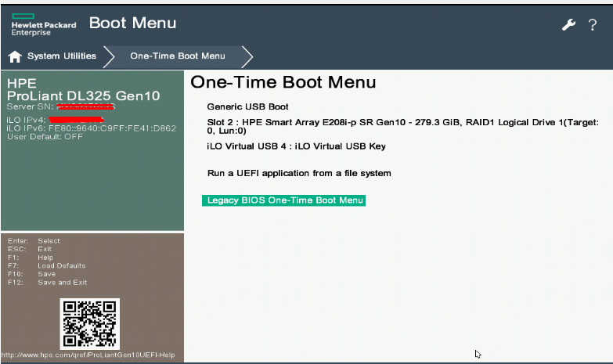Click the iLO IPv6 address line
Screen dimensions: 613x364
coord(91,128)
